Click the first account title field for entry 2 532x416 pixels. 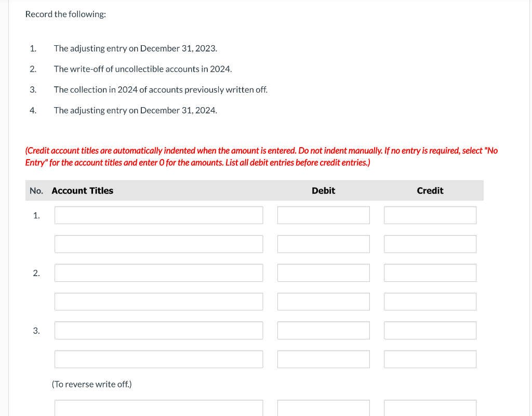(158, 272)
